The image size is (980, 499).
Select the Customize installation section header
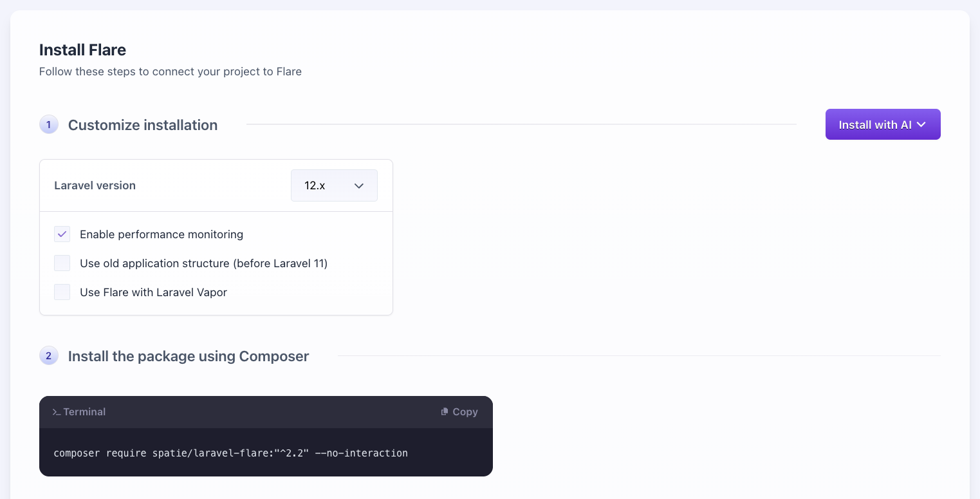[x=143, y=125]
